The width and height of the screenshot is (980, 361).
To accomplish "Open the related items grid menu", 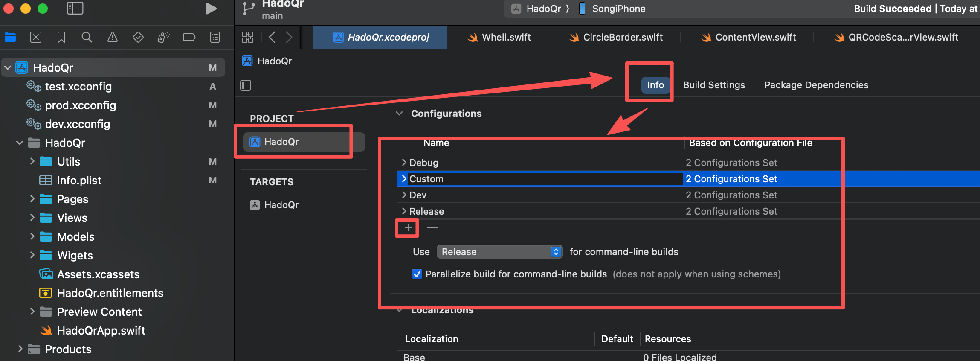I will [248, 37].
